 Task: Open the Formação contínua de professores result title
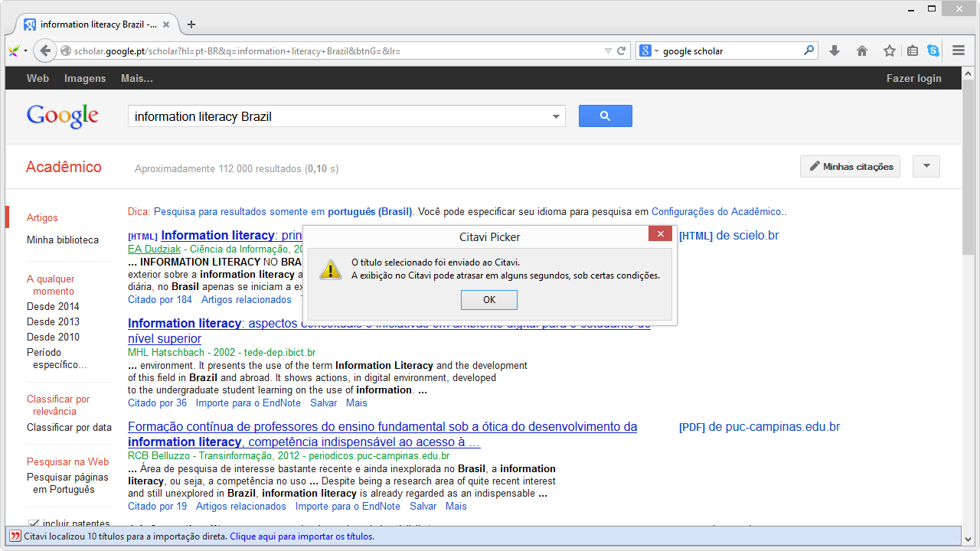tap(382, 434)
